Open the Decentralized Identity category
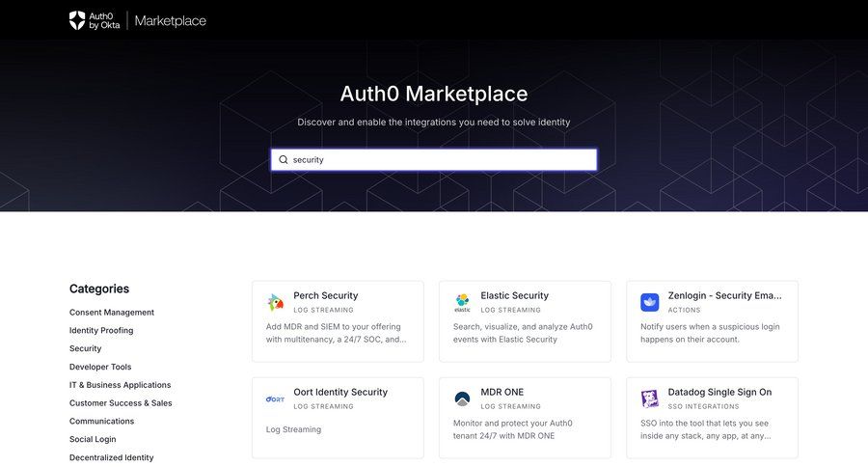Viewport: 868px width, 467px height. (111, 457)
